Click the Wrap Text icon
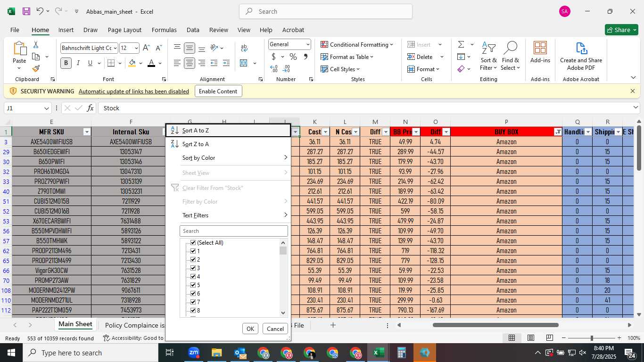 244,48
